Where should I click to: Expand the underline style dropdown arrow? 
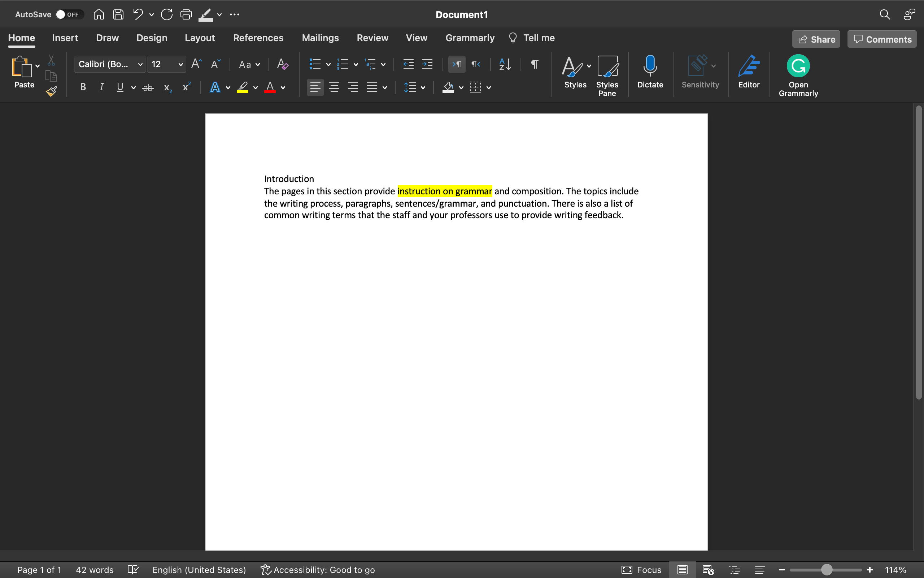coord(133,88)
